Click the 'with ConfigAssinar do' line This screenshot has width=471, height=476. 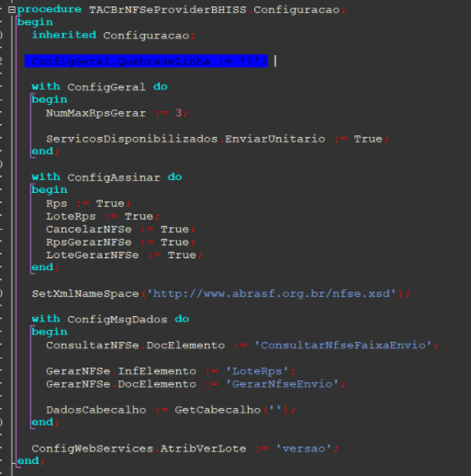tap(107, 177)
